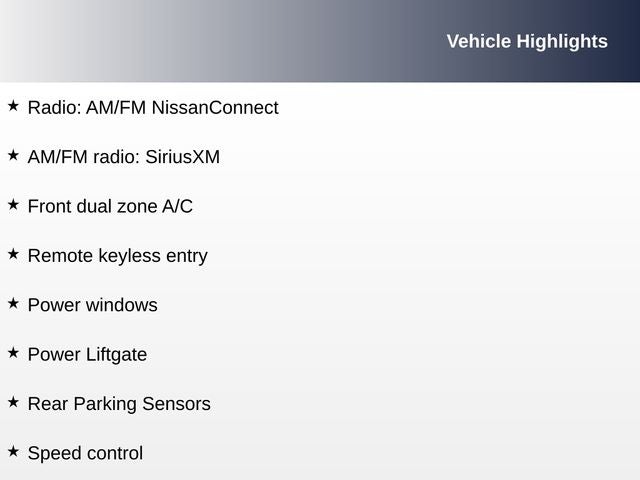Click the Vehicle Highlights title

[526, 41]
